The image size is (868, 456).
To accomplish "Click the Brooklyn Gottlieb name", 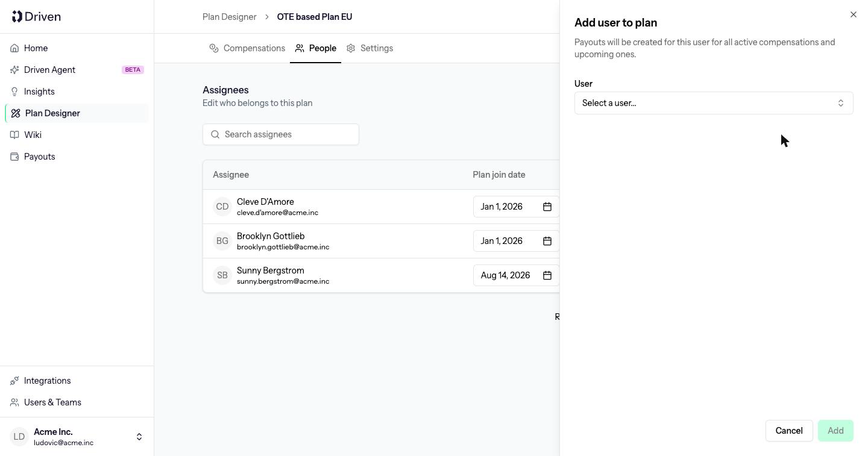I will pyautogui.click(x=271, y=236).
